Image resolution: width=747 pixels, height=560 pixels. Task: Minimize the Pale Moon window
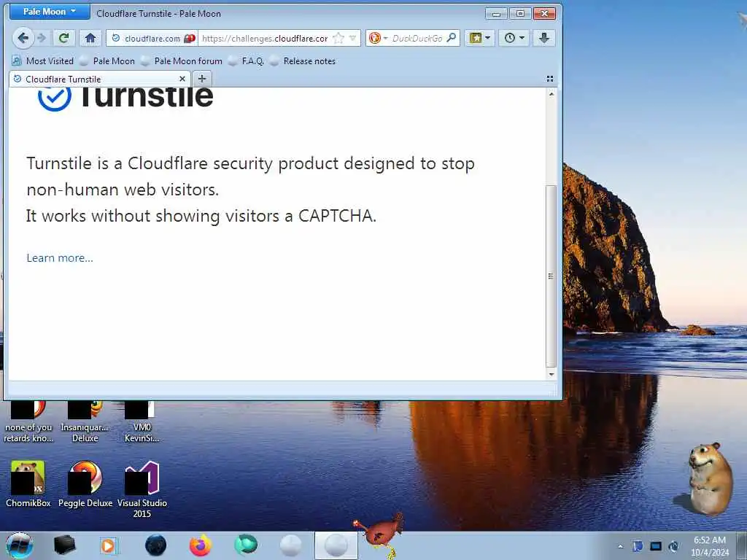coord(496,13)
